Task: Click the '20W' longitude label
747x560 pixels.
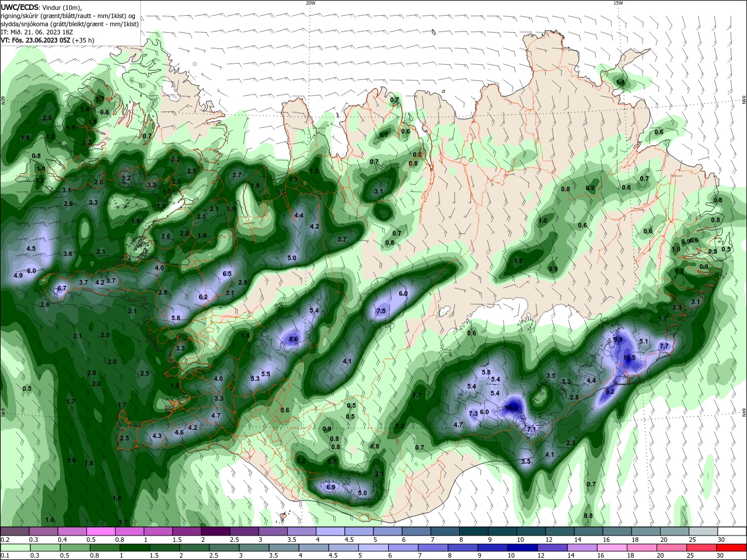Action: (310, 3)
